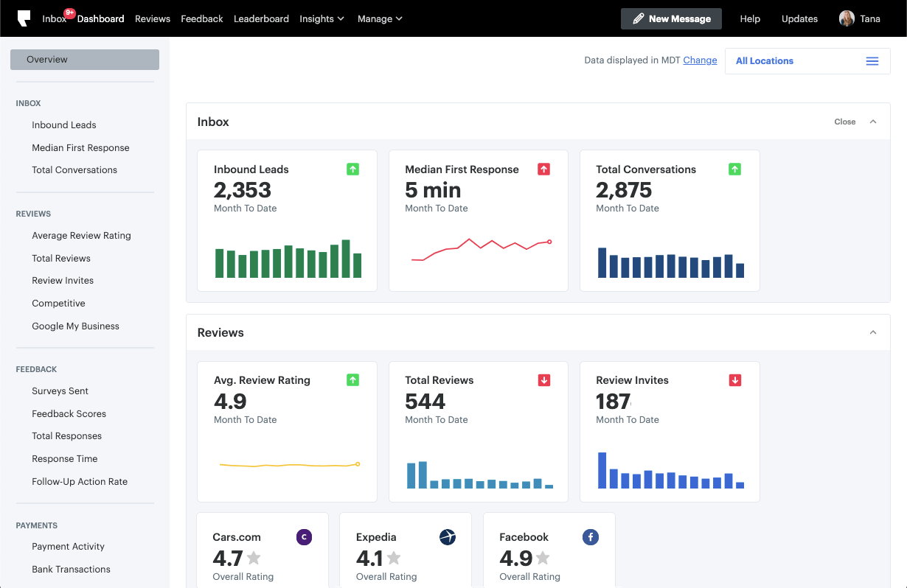Image resolution: width=907 pixels, height=588 pixels.
Task: Open the Total Conversations chart card
Action: click(670, 221)
